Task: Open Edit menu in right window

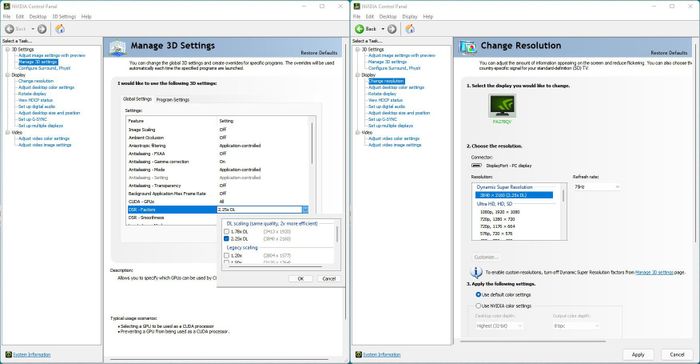Action: tap(370, 17)
